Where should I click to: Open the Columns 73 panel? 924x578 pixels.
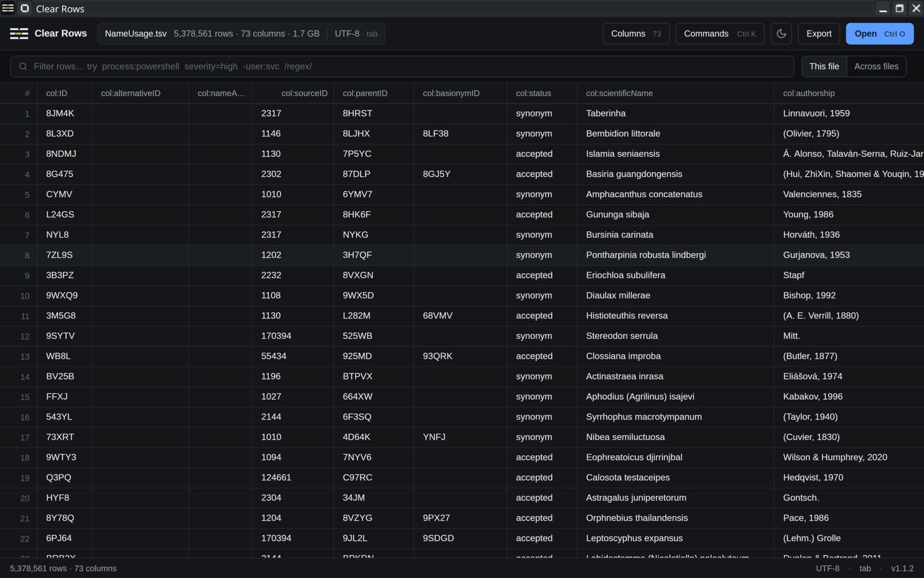click(636, 34)
